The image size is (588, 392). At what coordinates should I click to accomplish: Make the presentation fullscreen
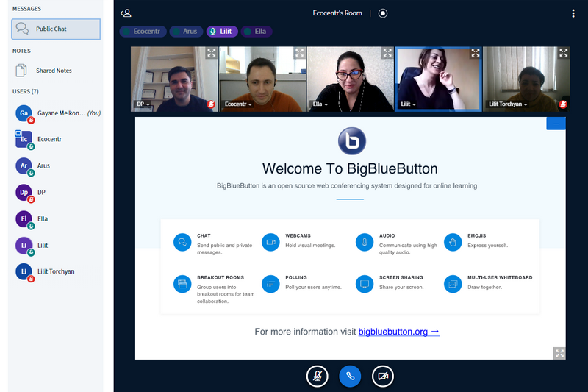(x=559, y=353)
